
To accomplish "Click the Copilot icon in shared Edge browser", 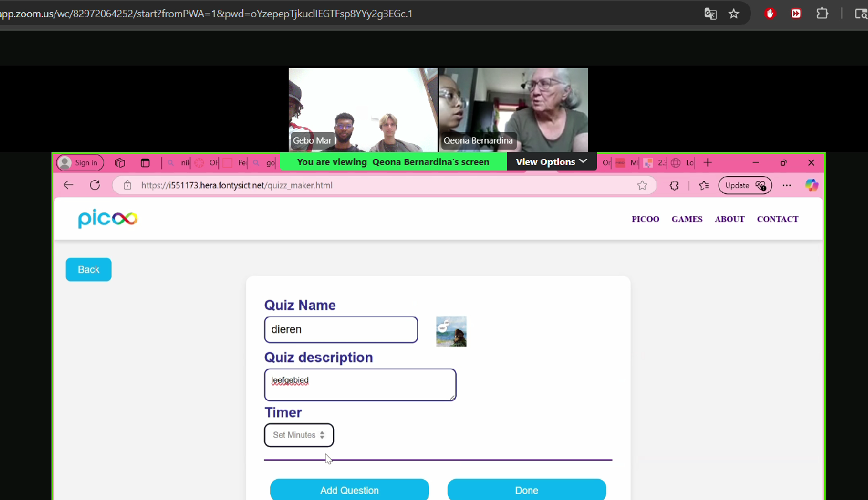I will point(812,185).
